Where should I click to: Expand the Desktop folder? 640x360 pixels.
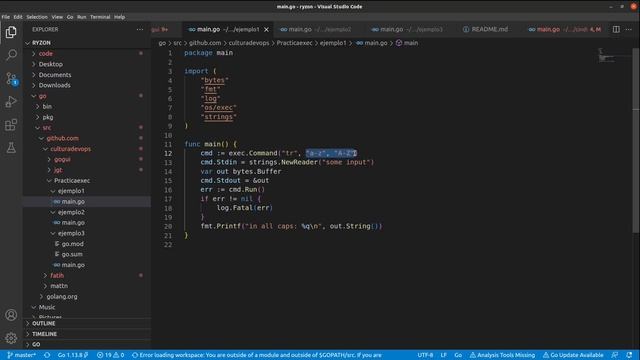87,64
